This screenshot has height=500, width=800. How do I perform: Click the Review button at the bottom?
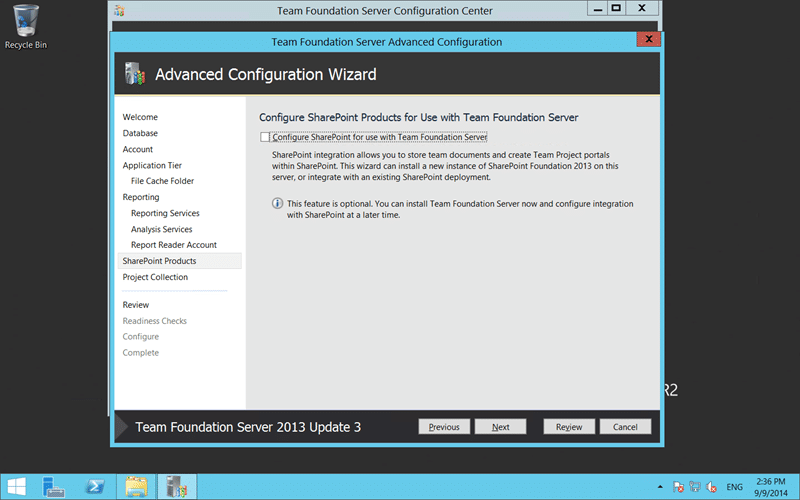point(569,427)
